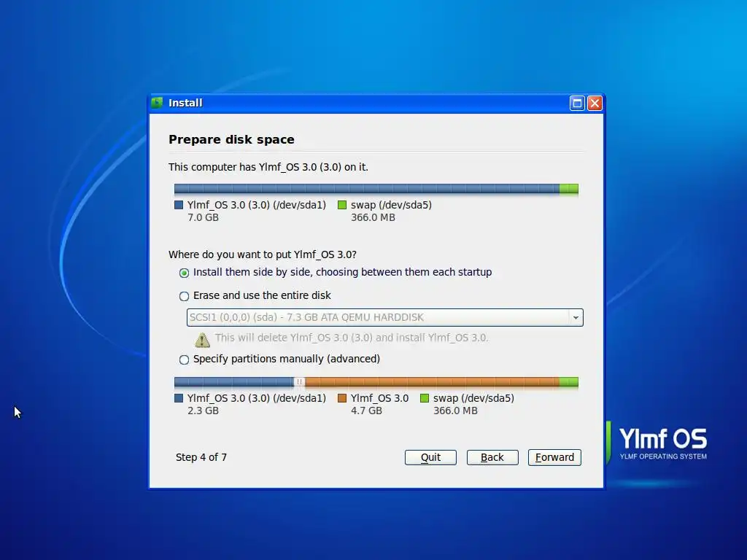Click the orange new-partition section of the bar
The height and width of the screenshot is (560, 747).
[432, 381]
